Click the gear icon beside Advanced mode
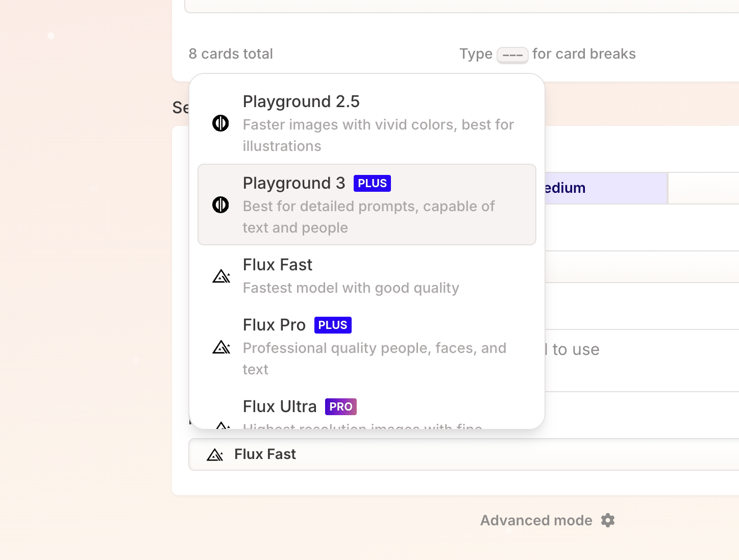 coord(608,520)
